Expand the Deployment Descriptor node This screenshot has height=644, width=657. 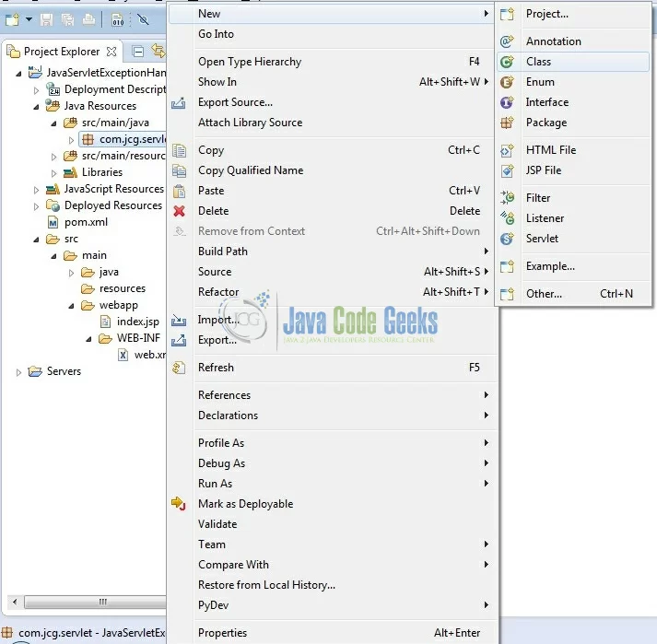pyautogui.click(x=37, y=90)
